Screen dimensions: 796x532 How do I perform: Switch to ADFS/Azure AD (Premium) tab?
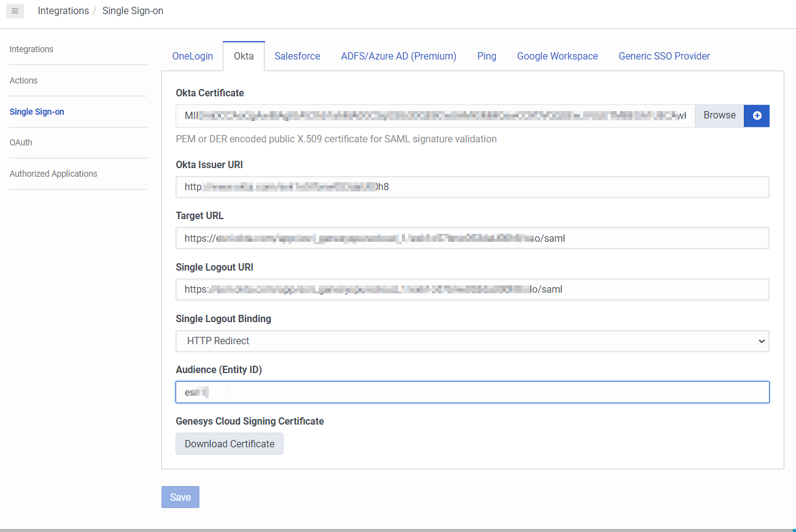398,56
